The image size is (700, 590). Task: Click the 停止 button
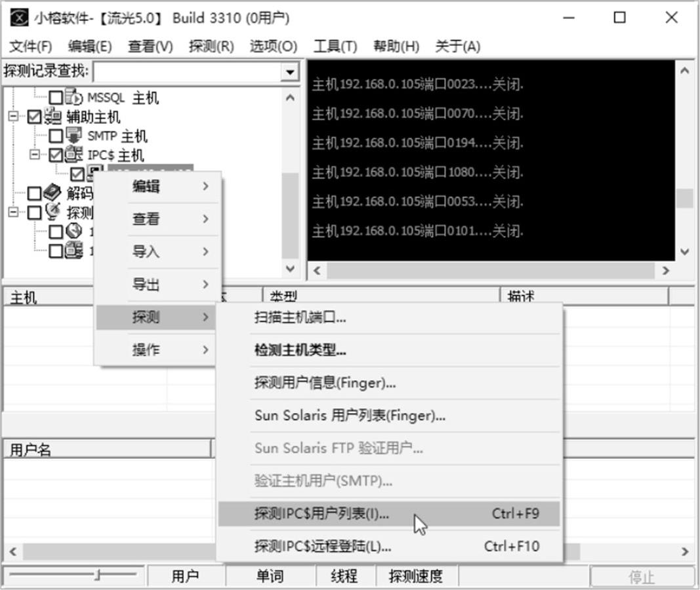[642, 577]
